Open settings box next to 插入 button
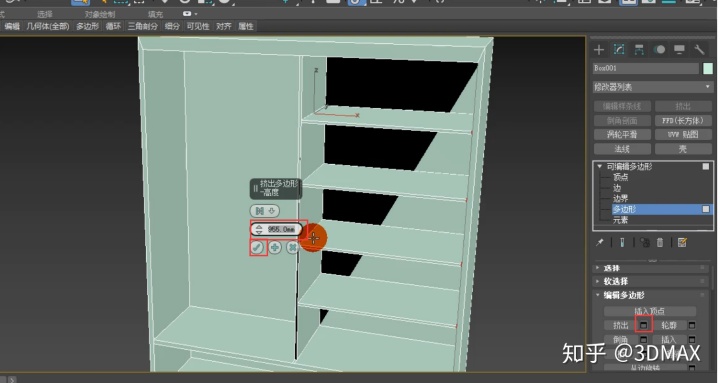This screenshot has width=720, height=383. (x=692, y=340)
